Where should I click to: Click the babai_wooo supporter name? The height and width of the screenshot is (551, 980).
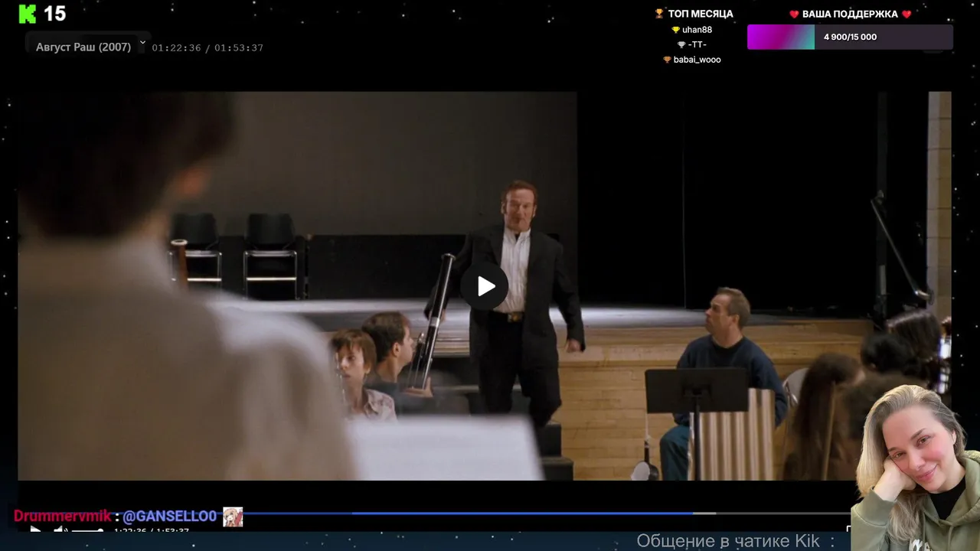pyautogui.click(x=697, y=60)
